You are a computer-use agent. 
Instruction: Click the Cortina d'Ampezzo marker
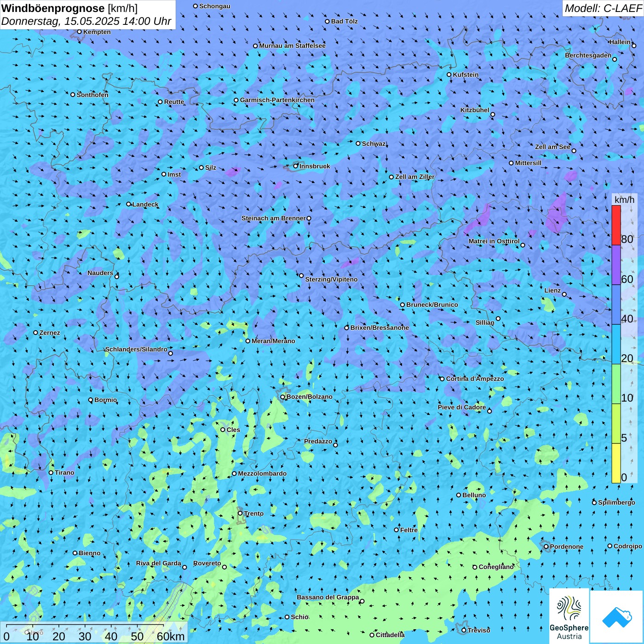pyautogui.click(x=443, y=379)
